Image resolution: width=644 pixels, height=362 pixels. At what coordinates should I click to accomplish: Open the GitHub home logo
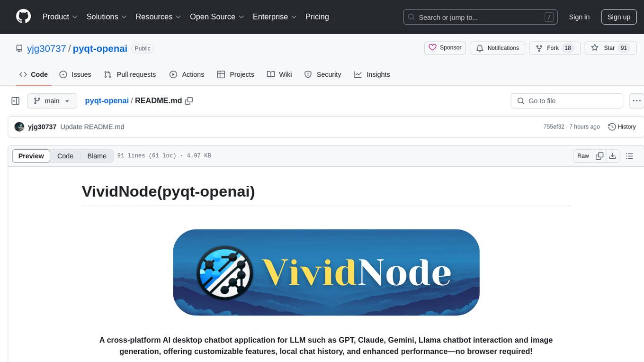pyautogui.click(x=23, y=17)
